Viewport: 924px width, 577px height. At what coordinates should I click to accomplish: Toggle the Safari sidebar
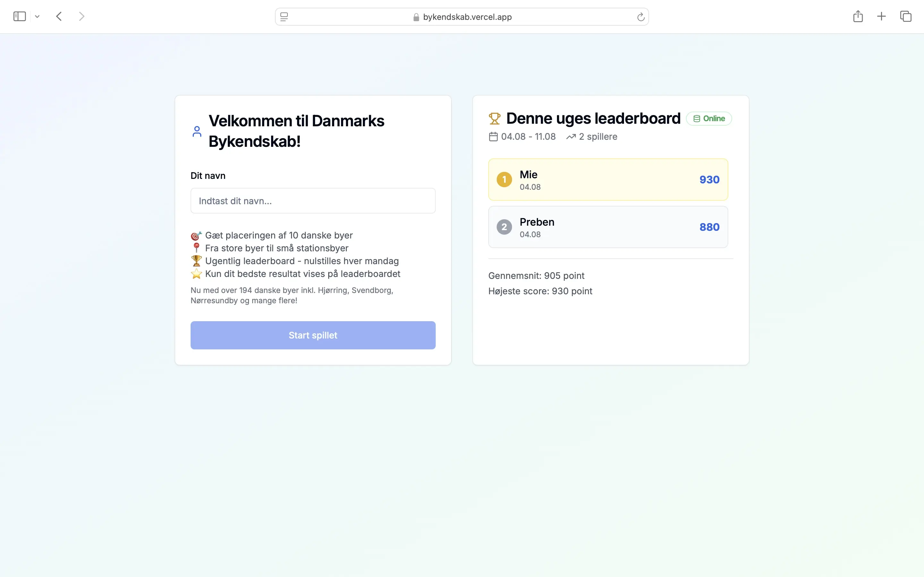[x=20, y=16]
